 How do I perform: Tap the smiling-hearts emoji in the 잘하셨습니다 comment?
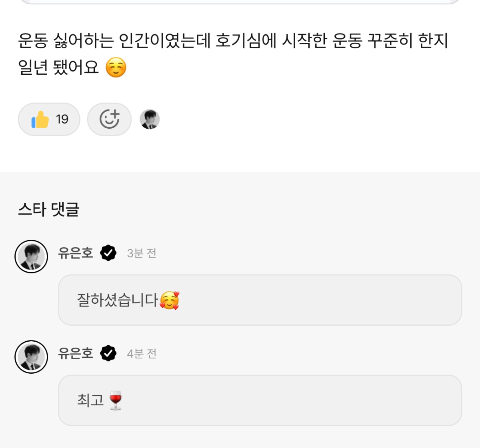pyautogui.click(x=170, y=301)
